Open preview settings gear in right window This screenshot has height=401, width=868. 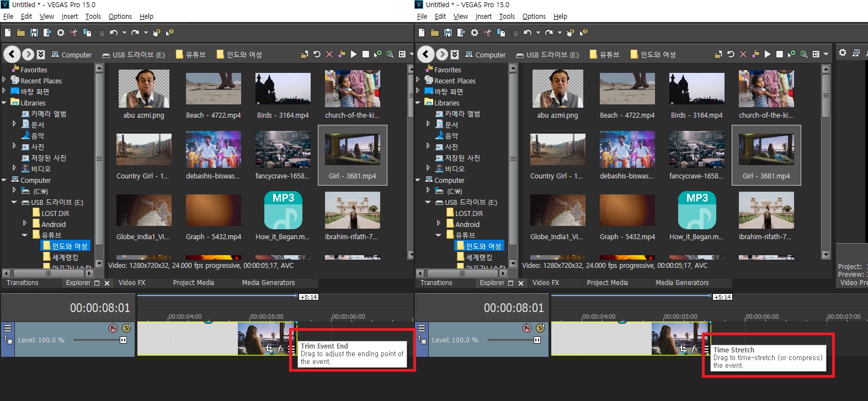843,53
